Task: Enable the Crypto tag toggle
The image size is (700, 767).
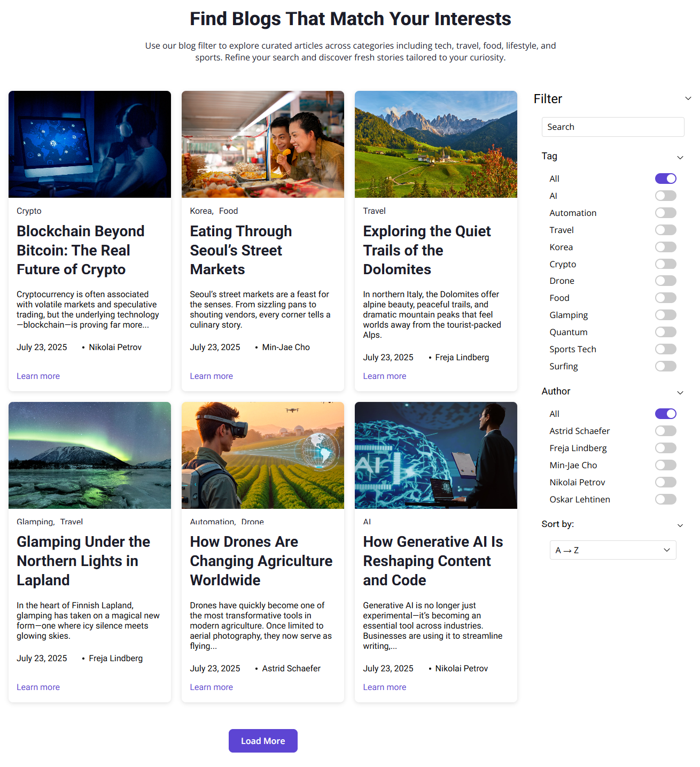Action: [665, 264]
